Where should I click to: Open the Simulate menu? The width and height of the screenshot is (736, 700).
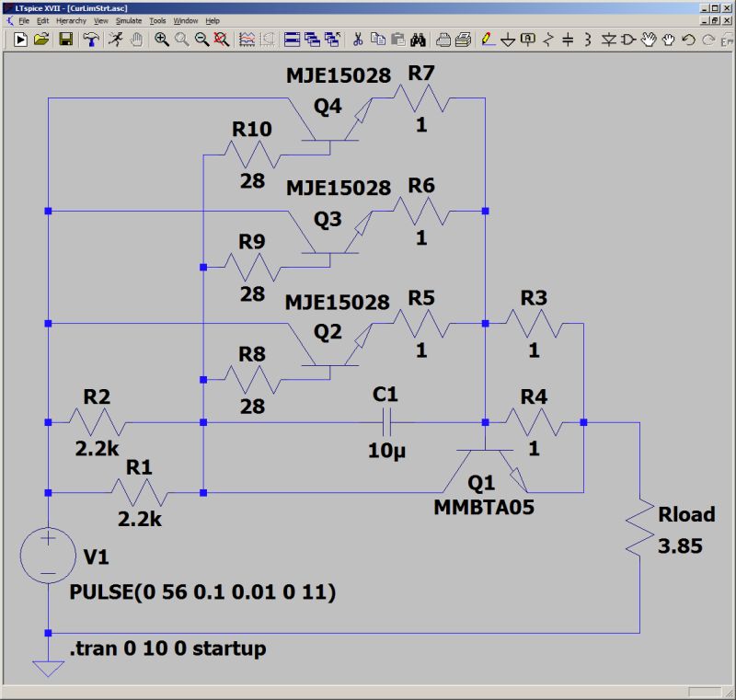click(129, 19)
